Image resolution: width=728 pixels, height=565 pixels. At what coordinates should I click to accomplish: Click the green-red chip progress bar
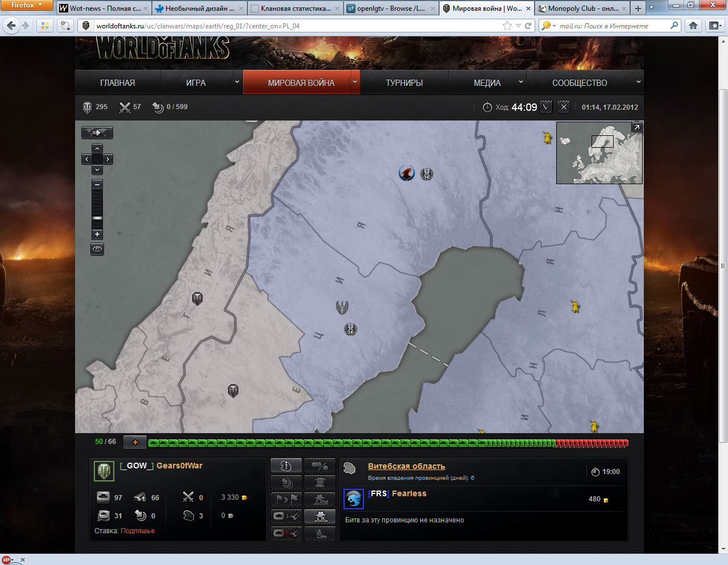pyautogui.click(x=388, y=443)
